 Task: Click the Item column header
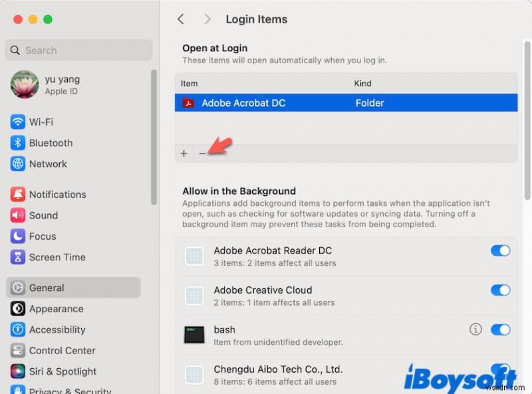pyautogui.click(x=189, y=84)
